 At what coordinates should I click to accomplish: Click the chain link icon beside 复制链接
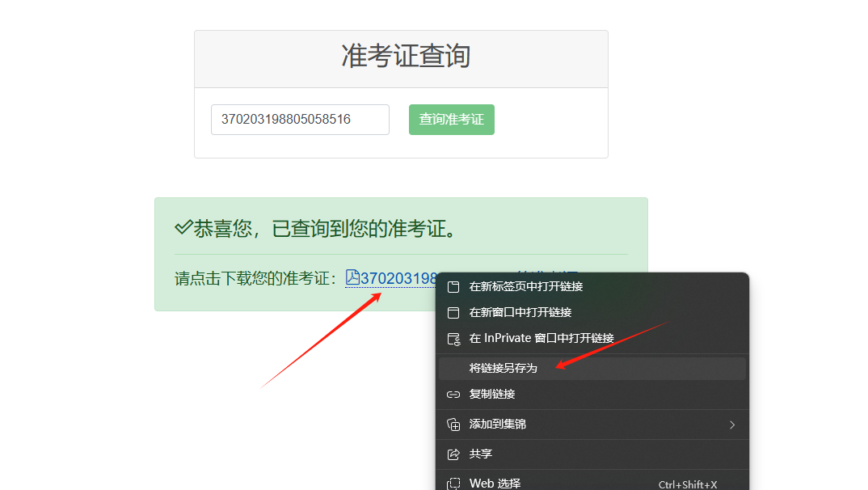453,395
